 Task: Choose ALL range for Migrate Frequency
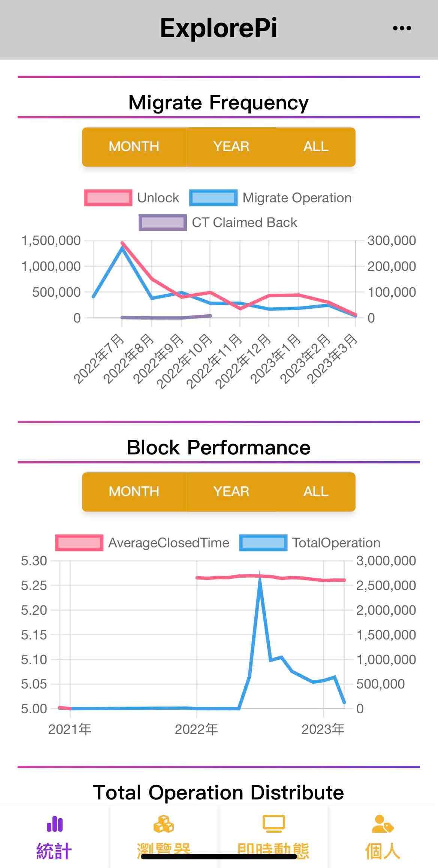[316, 146]
